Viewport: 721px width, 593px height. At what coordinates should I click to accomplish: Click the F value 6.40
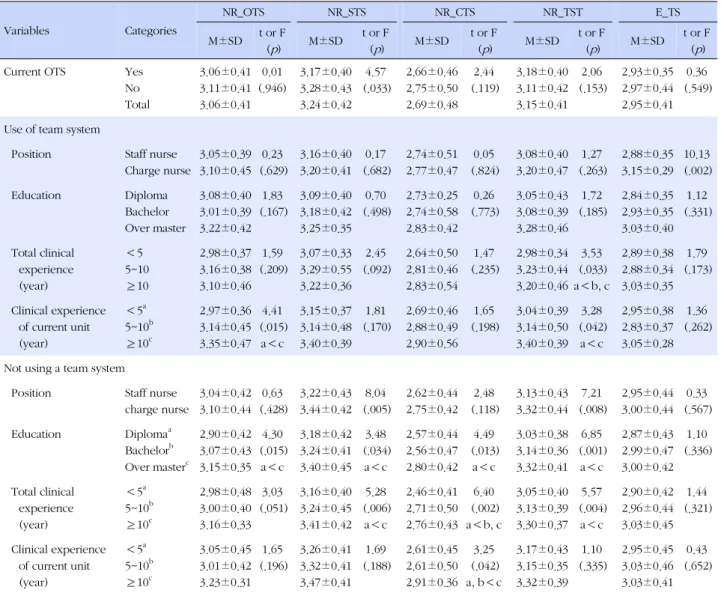click(x=483, y=492)
